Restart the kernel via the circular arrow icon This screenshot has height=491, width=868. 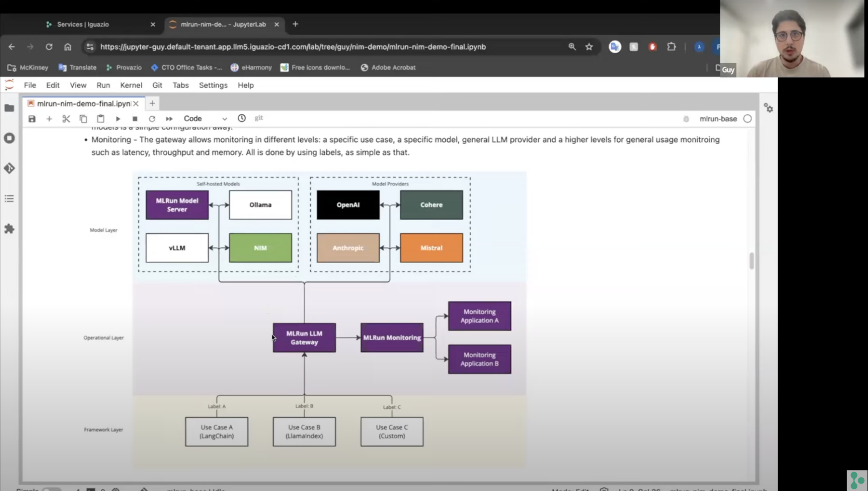tap(152, 119)
